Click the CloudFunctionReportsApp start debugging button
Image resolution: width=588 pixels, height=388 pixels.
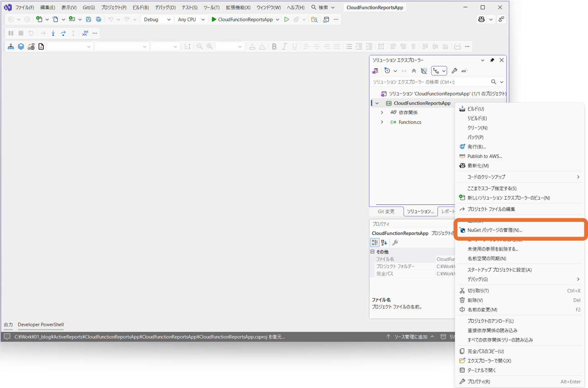click(x=242, y=19)
